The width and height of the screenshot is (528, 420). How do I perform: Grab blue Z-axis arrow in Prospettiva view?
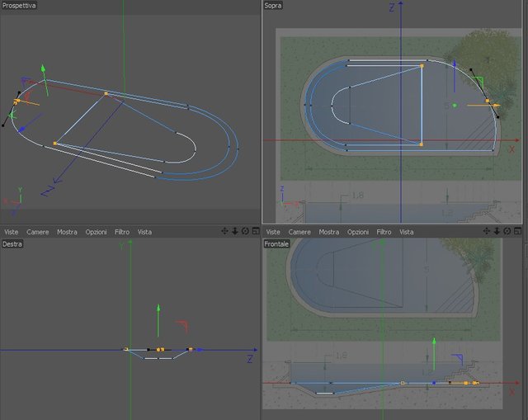click(x=22, y=130)
